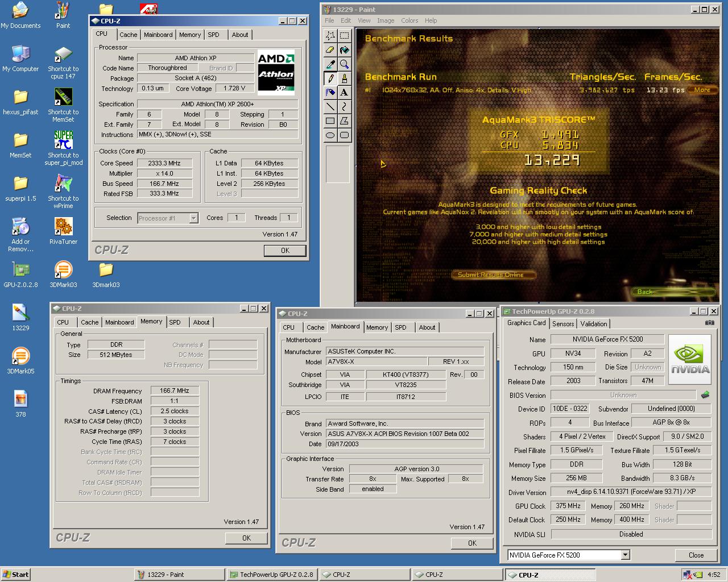Image resolution: width=728 pixels, height=582 pixels.
Task: Open Add or Remove Programs shortcut
Action: click(x=20, y=234)
